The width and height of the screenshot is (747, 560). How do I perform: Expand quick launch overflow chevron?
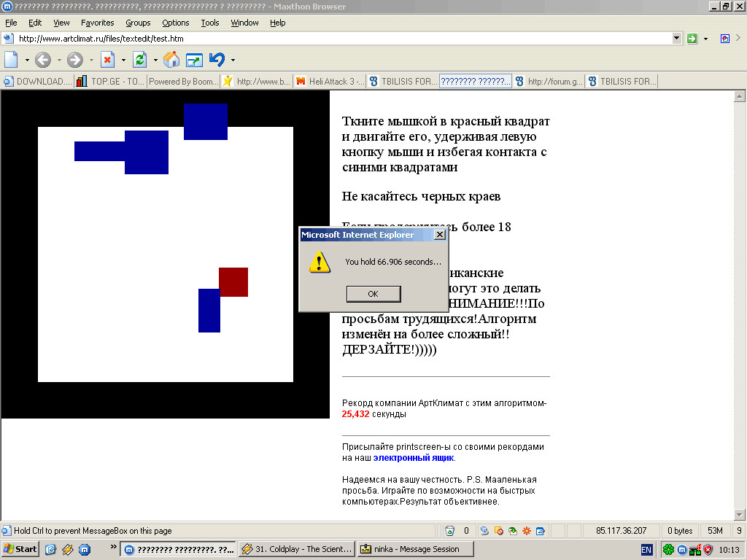(113, 547)
